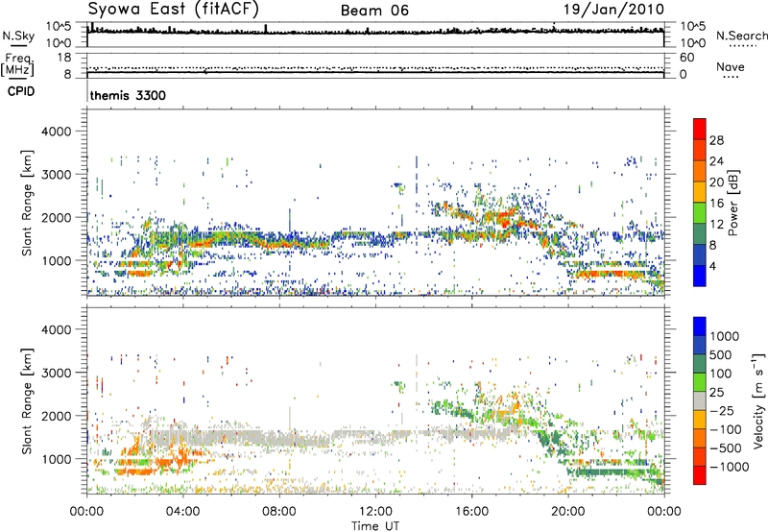The height and width of the screenshot is (532, 768).
Task: Click the 'N.Search' legend label
Action: point(741,36)
